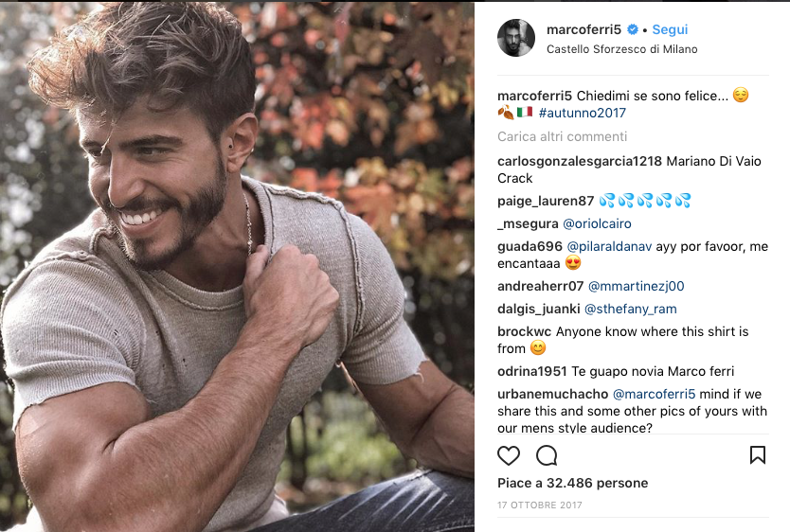The height and width of the screenshot is (532, 790).
Task: Click the main post photo
Action: (237, 266)
